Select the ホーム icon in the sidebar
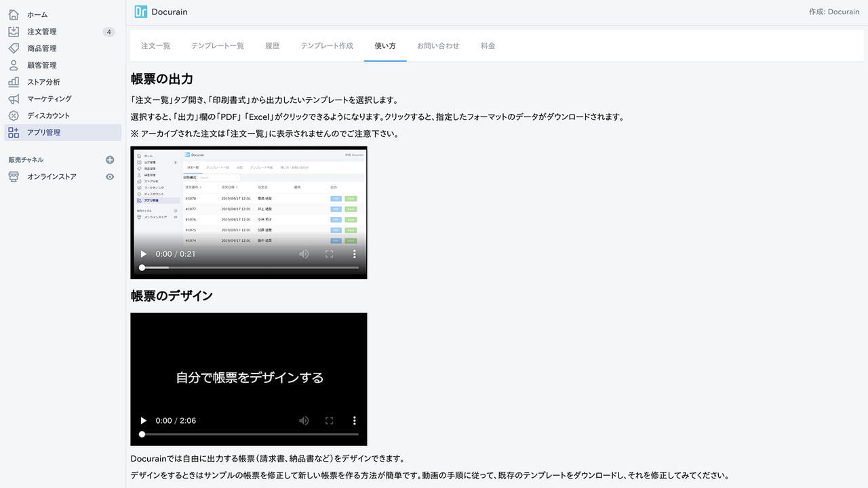 (x=12, y=14)
